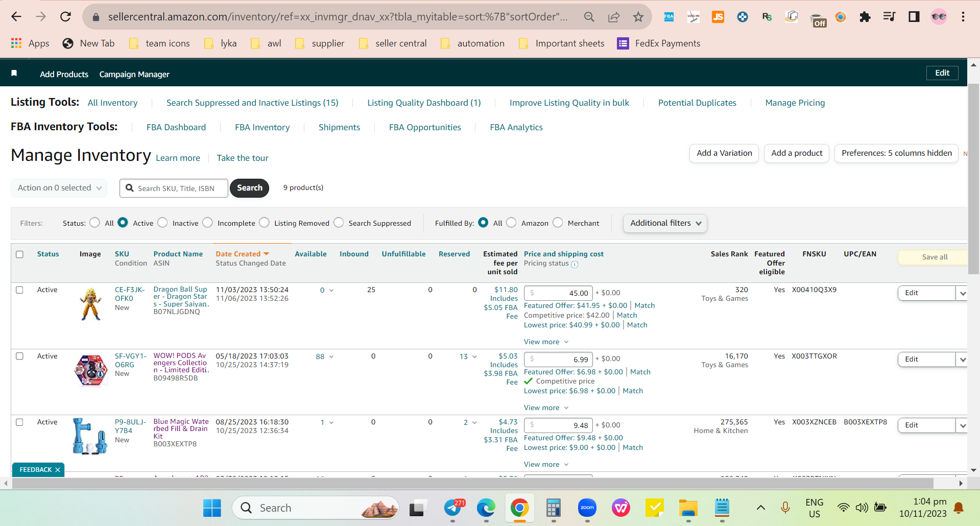
Task: Toggle the browser side panel icon
Action: pyautogui.click(x=914, y=17)
